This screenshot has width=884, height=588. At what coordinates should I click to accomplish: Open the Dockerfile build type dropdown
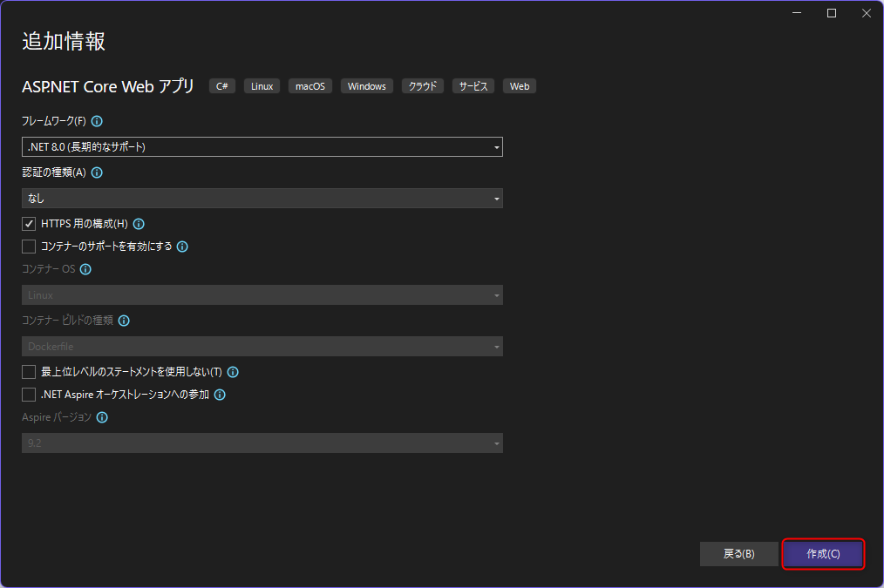(262, 347)
